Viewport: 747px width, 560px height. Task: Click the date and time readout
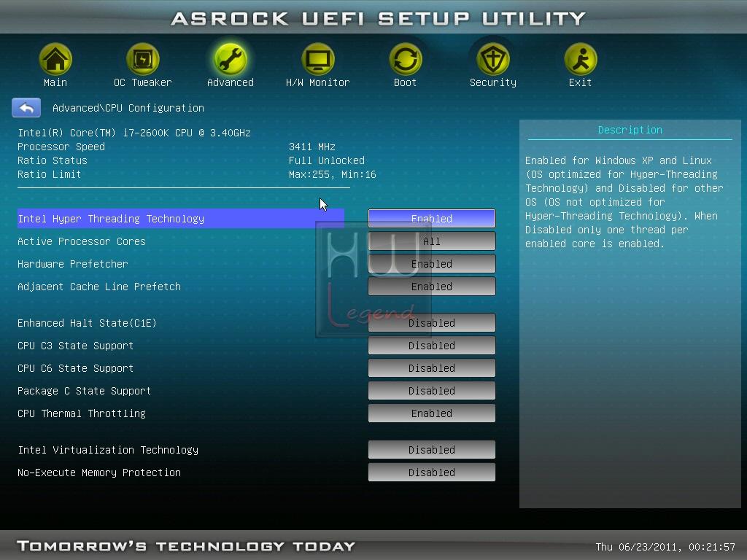[665, 547]
